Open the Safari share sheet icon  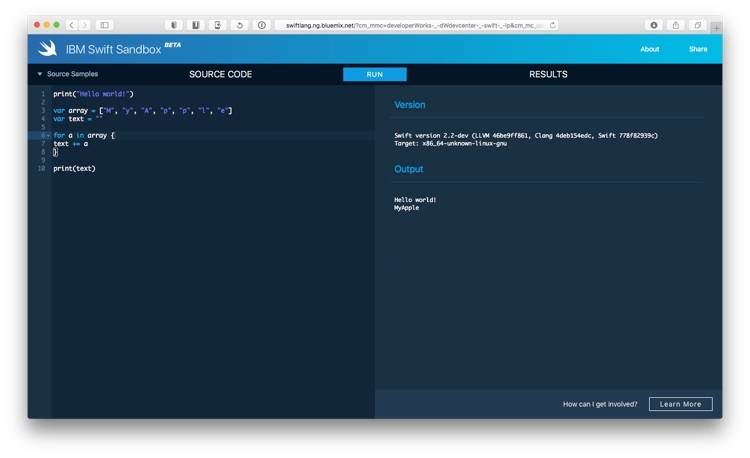(x=676, y=25)
